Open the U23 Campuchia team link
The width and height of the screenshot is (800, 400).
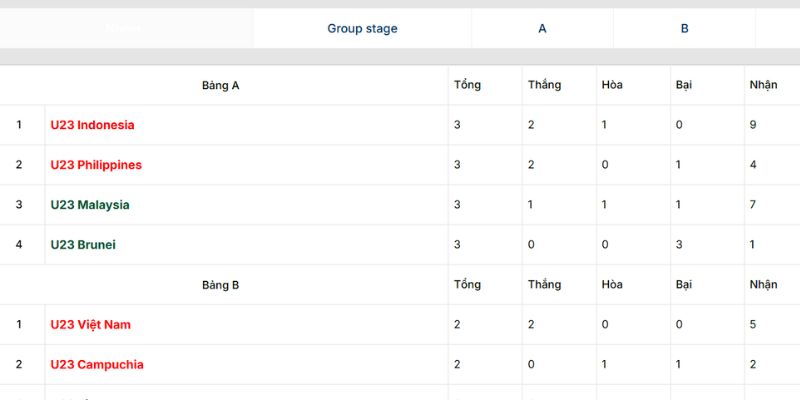tap(97, 365)
